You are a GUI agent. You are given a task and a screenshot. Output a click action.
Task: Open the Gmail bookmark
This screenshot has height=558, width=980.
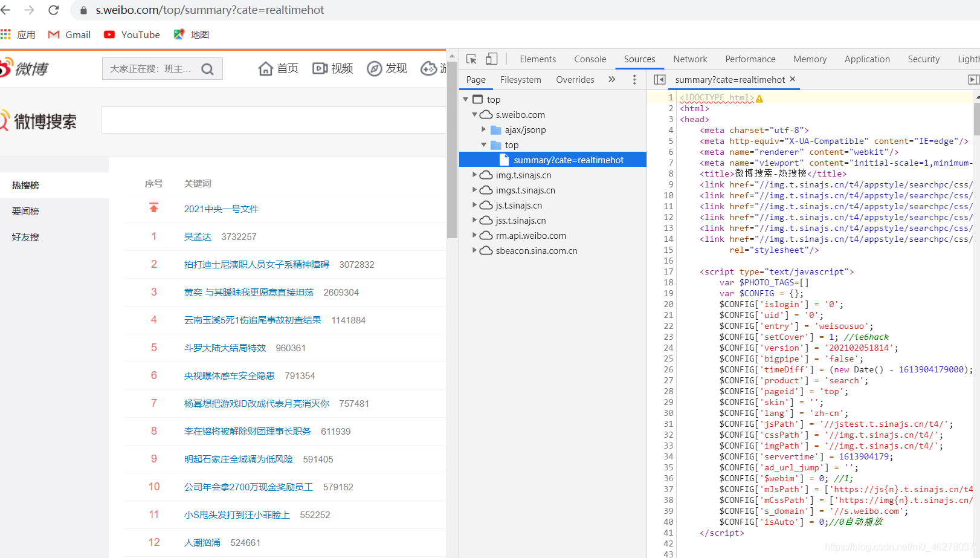(69, 34)
